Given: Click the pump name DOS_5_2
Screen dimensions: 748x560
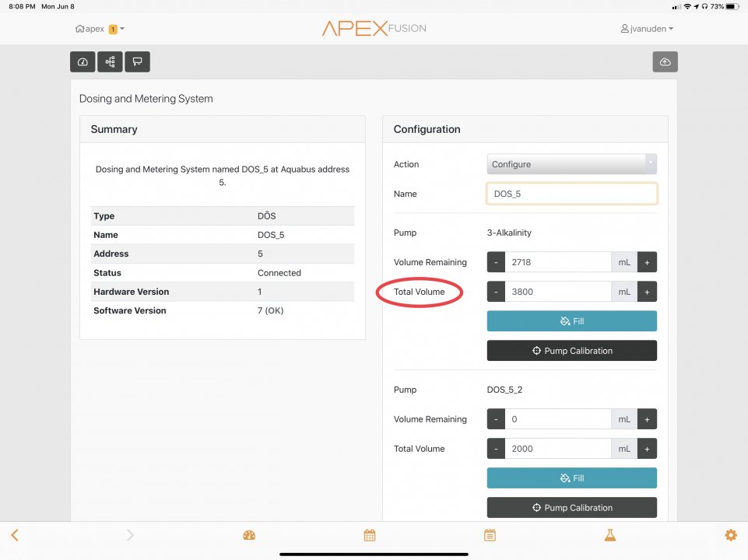Looking at the screenshot, I should pos(504,390).
